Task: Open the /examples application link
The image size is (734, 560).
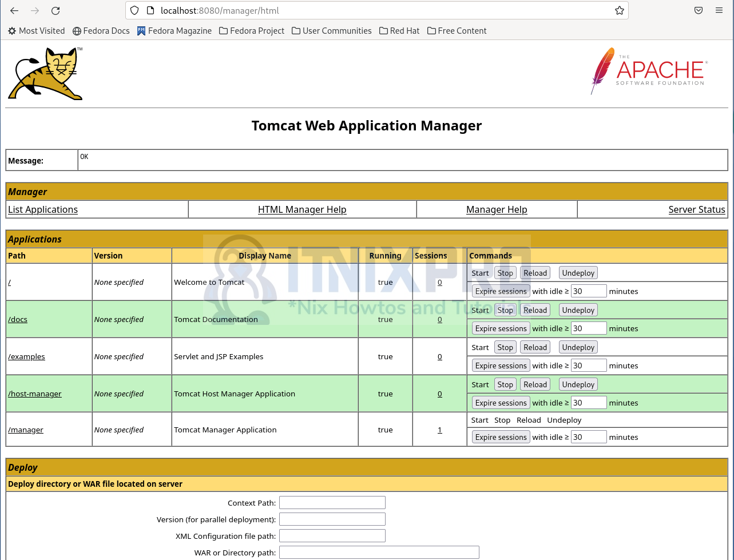Action: (26, 356)
